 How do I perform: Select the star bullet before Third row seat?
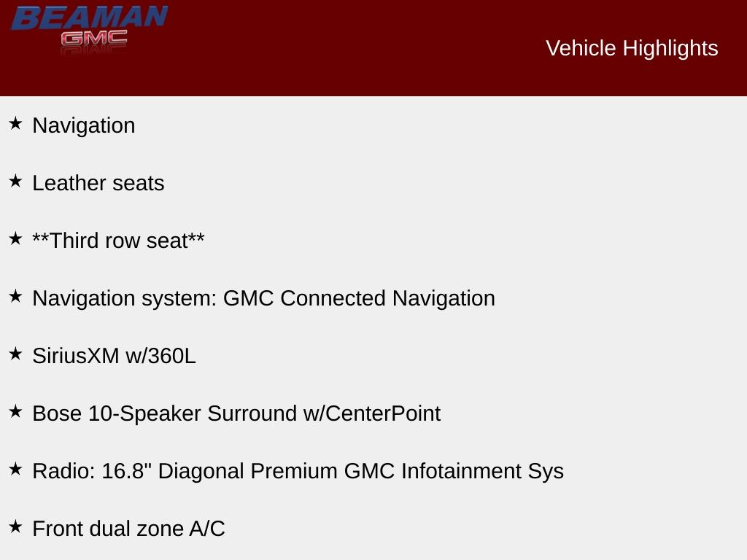[15, 238]
